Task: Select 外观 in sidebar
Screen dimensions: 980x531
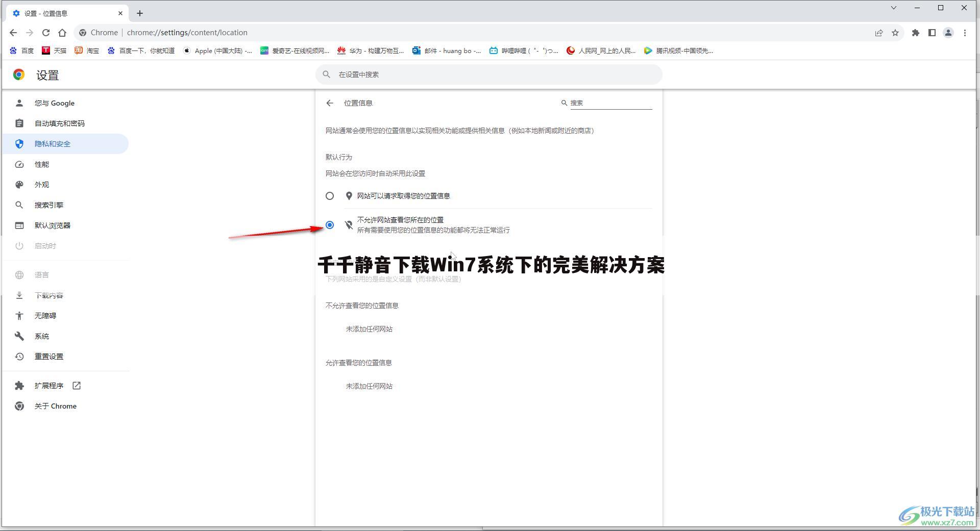Action: tap(65, 185)
